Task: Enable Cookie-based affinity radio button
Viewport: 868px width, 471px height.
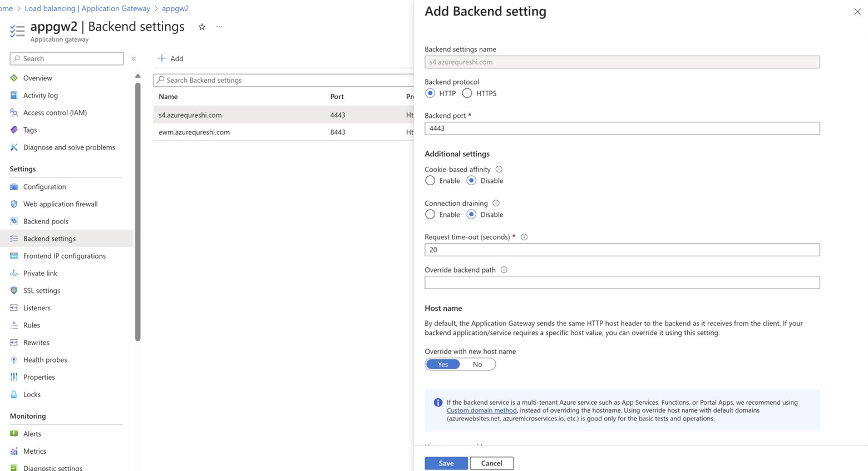Action: tap(430, 181)
